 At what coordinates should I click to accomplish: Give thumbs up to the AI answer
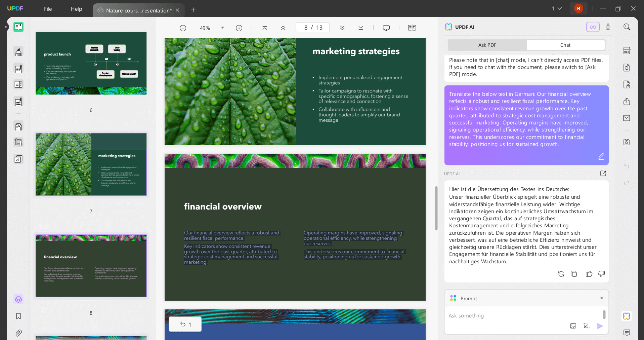pos(589,274)
